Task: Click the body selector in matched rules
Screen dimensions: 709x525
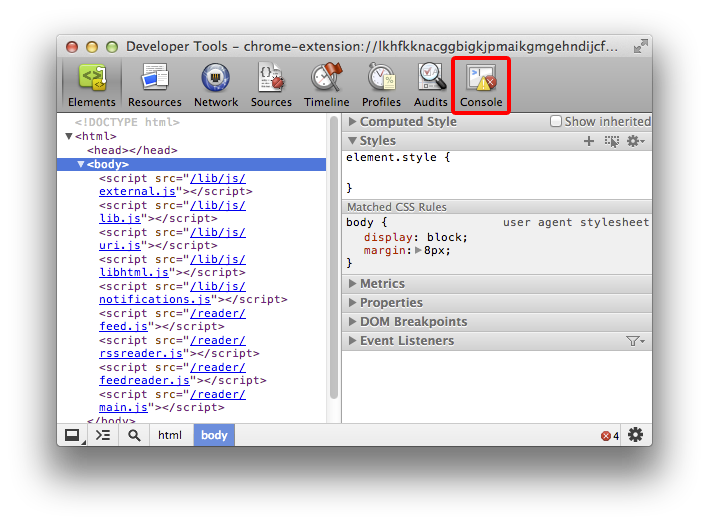Action: click(359, 222)
